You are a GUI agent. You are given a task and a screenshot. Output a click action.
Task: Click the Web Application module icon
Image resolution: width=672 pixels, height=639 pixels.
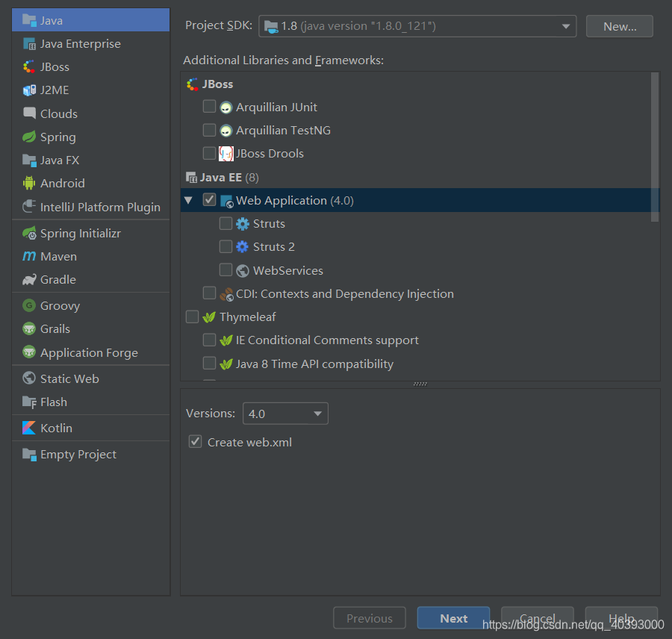227,201
